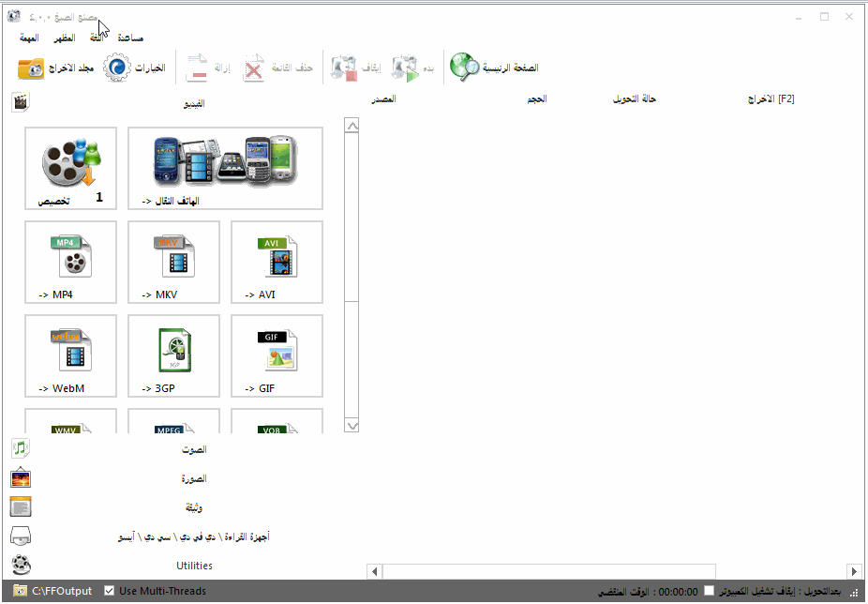Screen dimensions: 868x604
Task: Toggle the Use Multi-Threads checkbox
Action: point(110,591)
